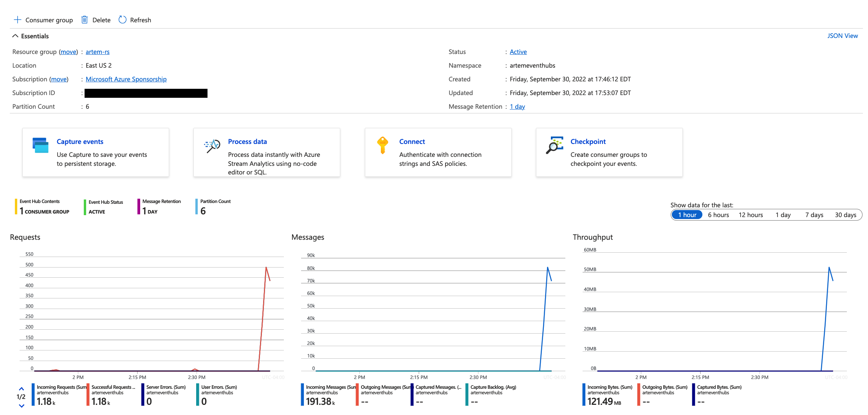The height and width of the screenshot is (415, 868).
Task: Open the JSON View link
Action: [x=842, y=36]
